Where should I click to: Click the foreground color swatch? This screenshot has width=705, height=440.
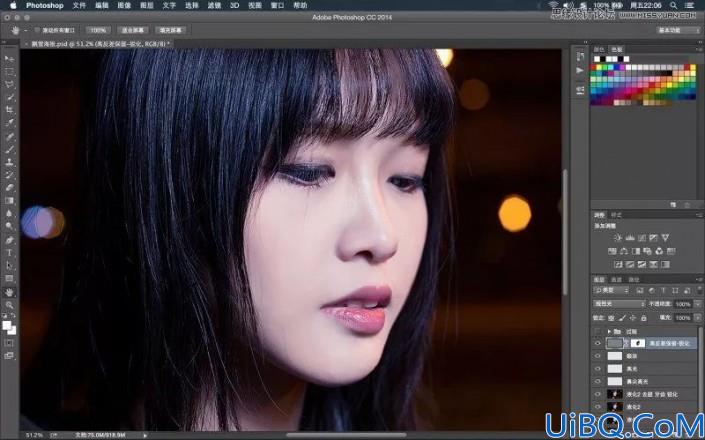pyautogui.click(x=7, y=325)
